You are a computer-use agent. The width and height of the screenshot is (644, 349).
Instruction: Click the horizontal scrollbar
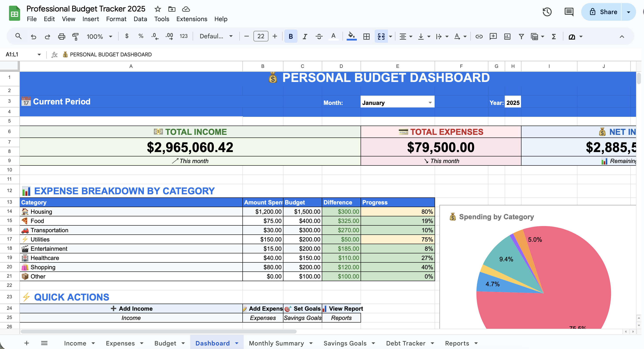click(158, 332)
